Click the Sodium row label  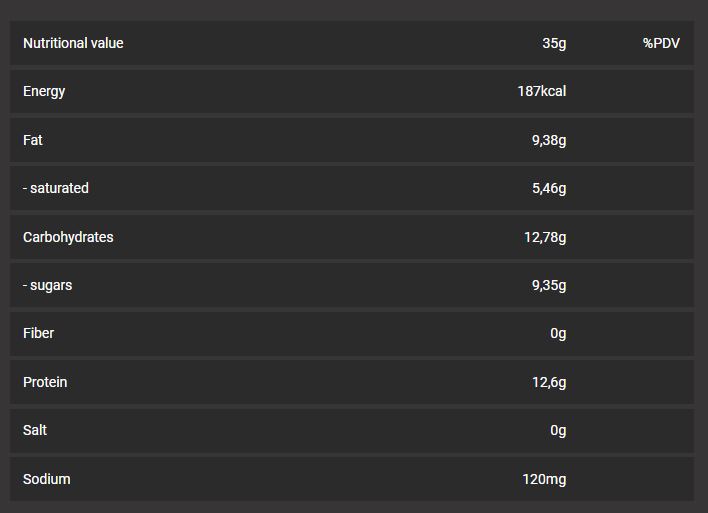pyautogui.click(x=47, y=479)
